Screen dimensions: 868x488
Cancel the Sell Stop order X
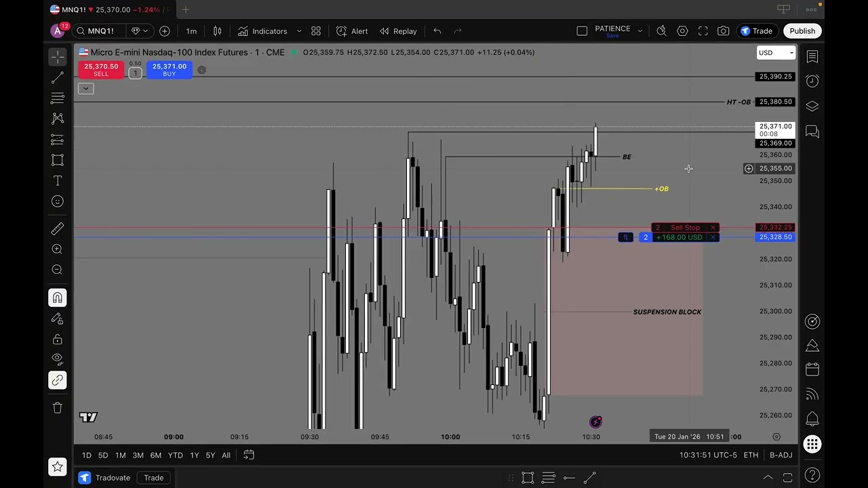coord(713,228)
